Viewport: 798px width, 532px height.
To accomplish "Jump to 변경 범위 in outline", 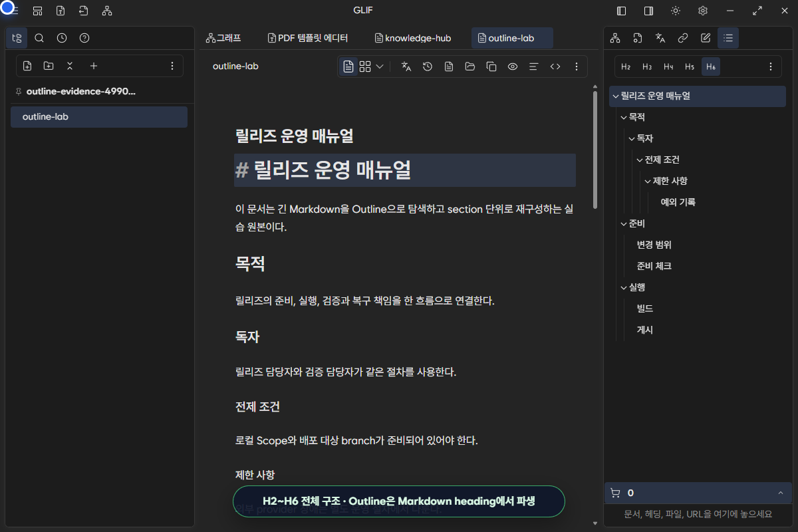I will pos(654,245).
